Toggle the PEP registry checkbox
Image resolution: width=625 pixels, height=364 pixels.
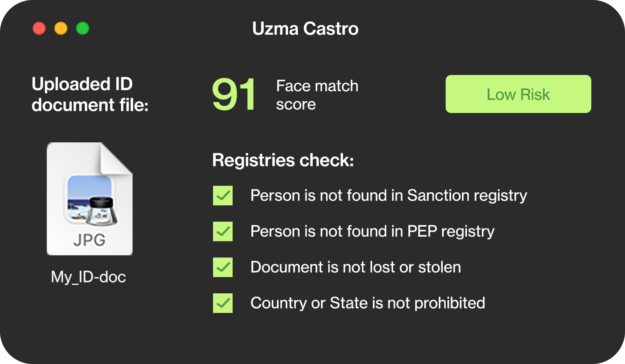point(223,231)
